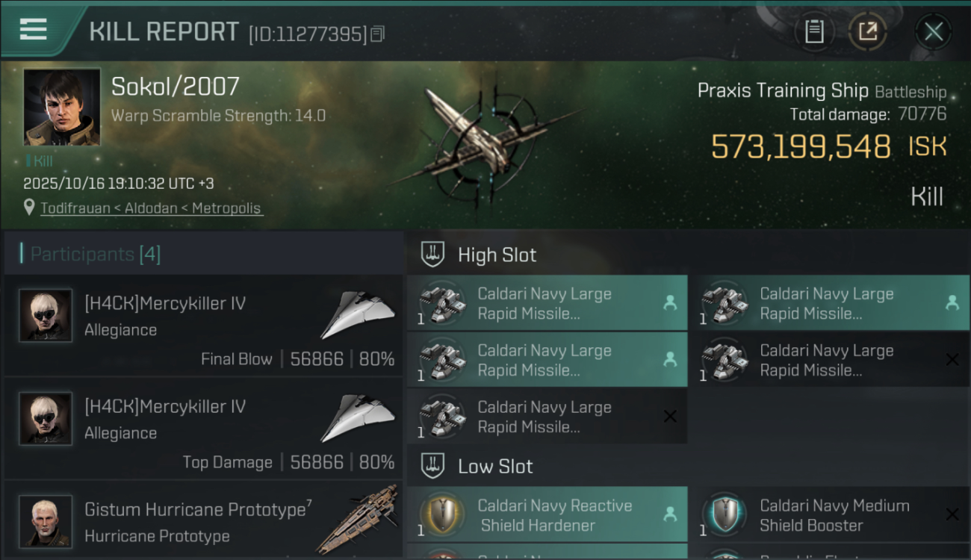Share the kill report externally
This screenshot has height=560, width=971.
click(867, 31)
